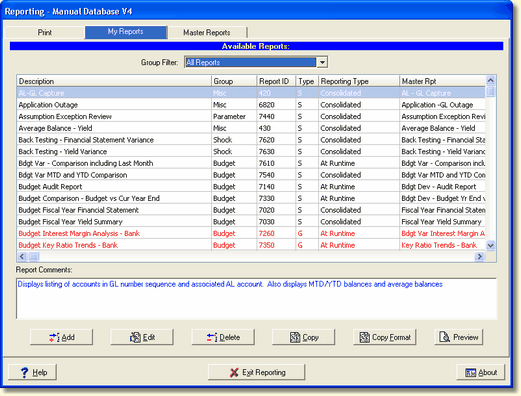521x396 pixels.
Task: Sort by the Description column header
Action: [114, 81]
